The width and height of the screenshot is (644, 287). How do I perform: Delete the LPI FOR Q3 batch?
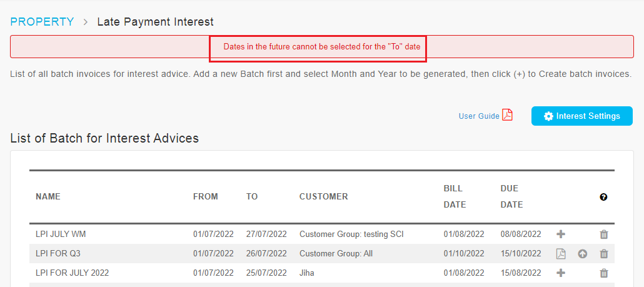[604, 254]
